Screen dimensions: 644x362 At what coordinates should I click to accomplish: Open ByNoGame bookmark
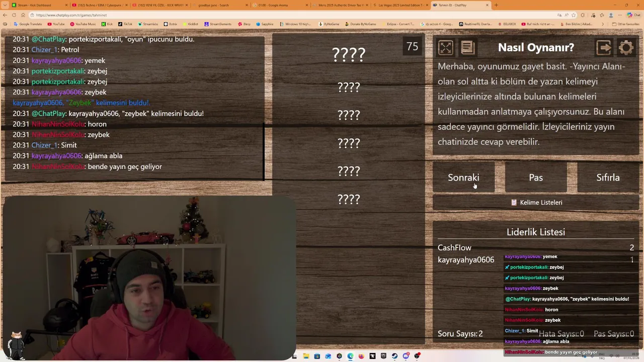(329, 24)
